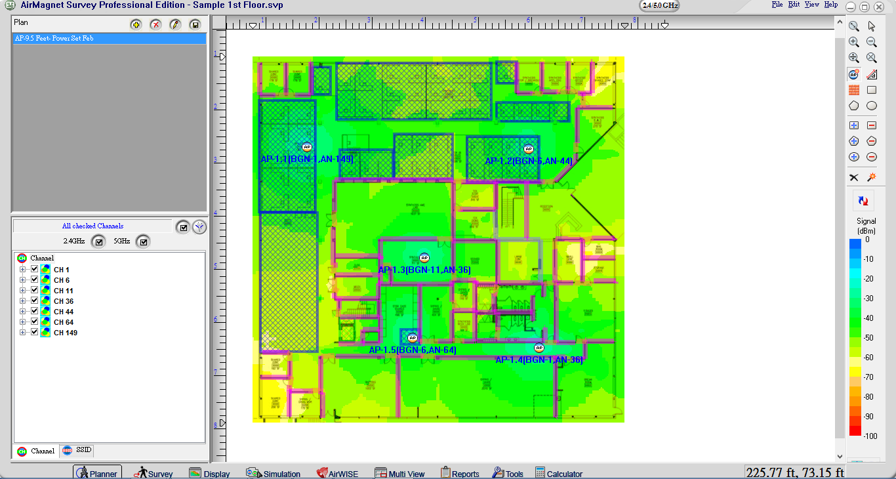This screenshot has width=896, height=479.
Task: Expand the CH 64 tree node
Action: tap(22, 322)
